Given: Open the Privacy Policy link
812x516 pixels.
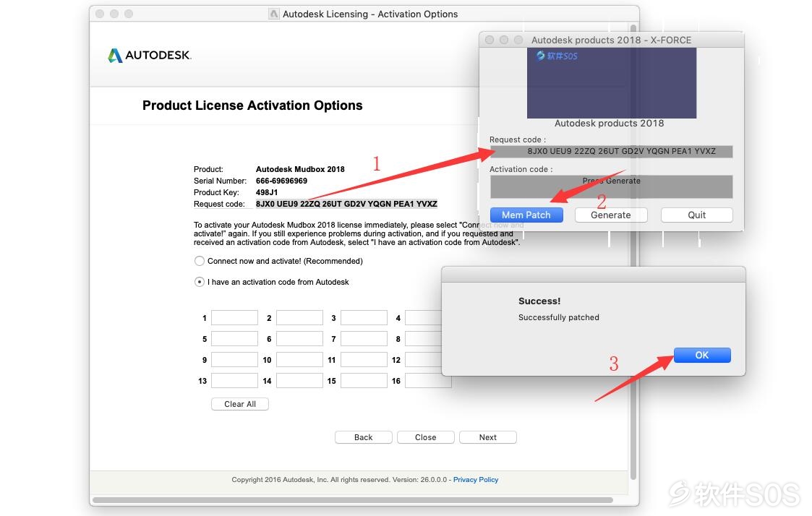Looking at the screenshot, I should tap(476, 480).
